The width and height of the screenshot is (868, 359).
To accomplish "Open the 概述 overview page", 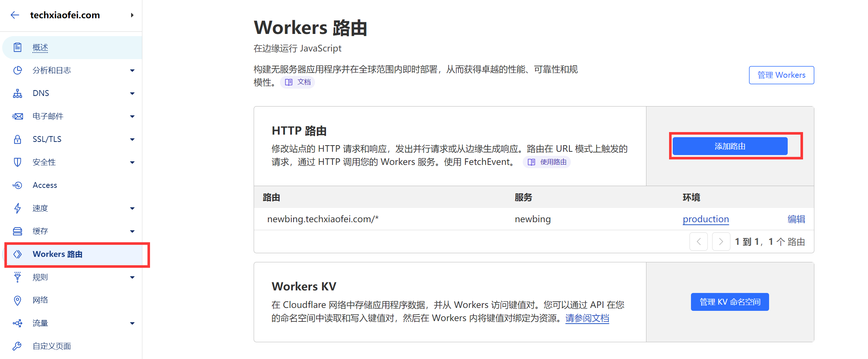I will pyautogui.click(x=40, y=47).
